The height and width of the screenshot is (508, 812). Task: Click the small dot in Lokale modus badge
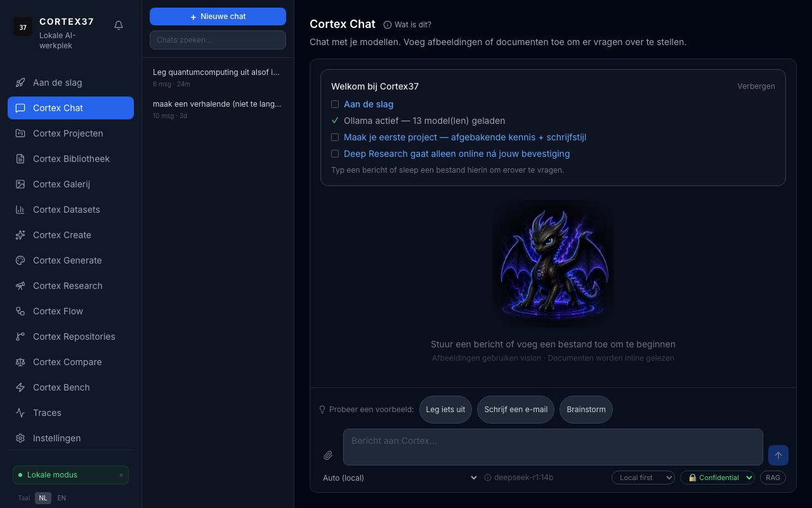click(121, 475)
